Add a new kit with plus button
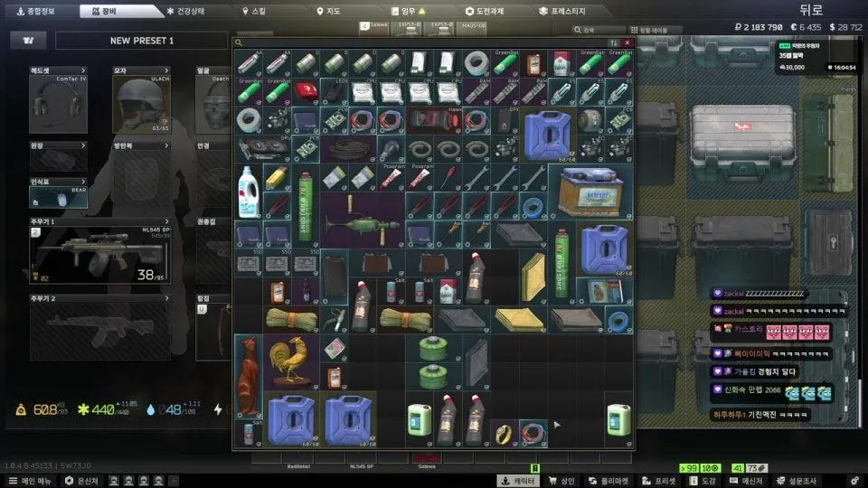 pos(174,481)
